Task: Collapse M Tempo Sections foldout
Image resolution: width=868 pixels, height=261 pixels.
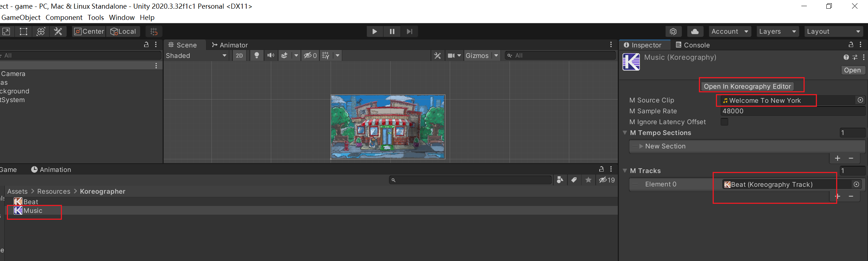Action: click(625, 133)
